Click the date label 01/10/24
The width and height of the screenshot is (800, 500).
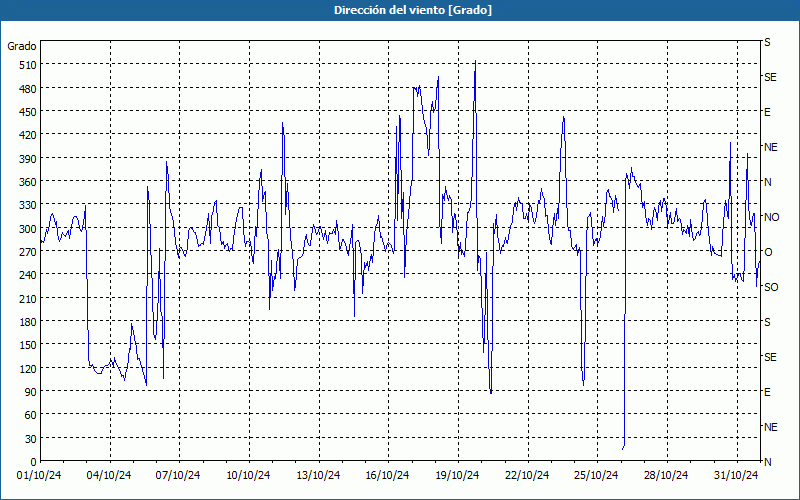[x=39, y=476]
